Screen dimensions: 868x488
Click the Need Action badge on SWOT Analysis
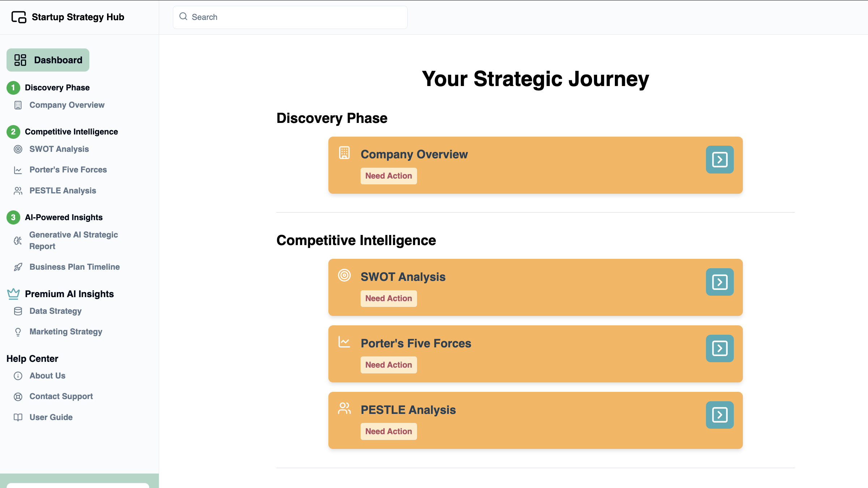388,298
